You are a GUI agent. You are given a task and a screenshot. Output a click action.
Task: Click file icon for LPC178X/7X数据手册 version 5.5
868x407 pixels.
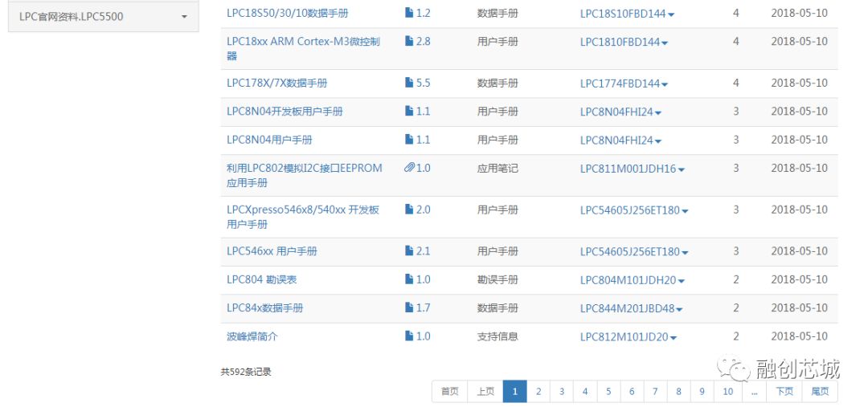click(409, 83)
